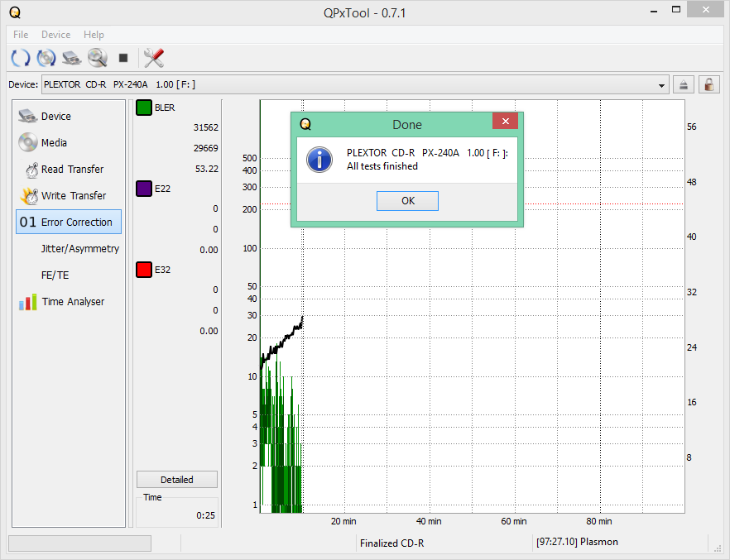Click the blue info icon in Done dialog
Viewport: 730px width, 560px height.
tap(319, 160)
